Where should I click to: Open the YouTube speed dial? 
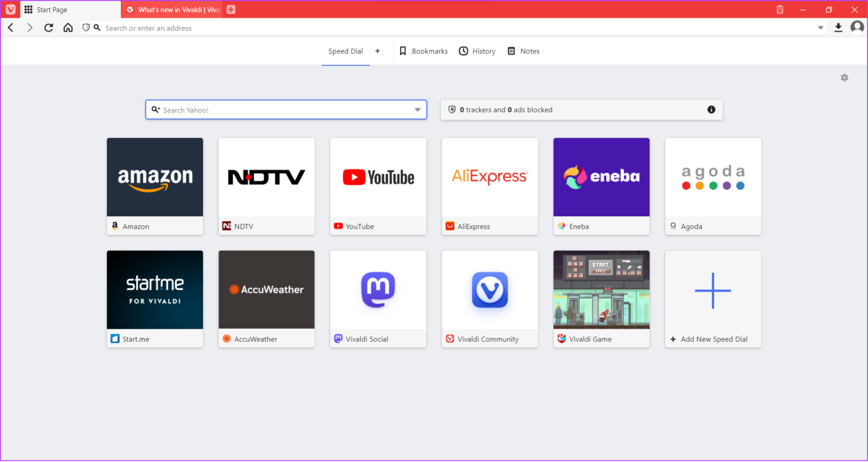(377, 177)
